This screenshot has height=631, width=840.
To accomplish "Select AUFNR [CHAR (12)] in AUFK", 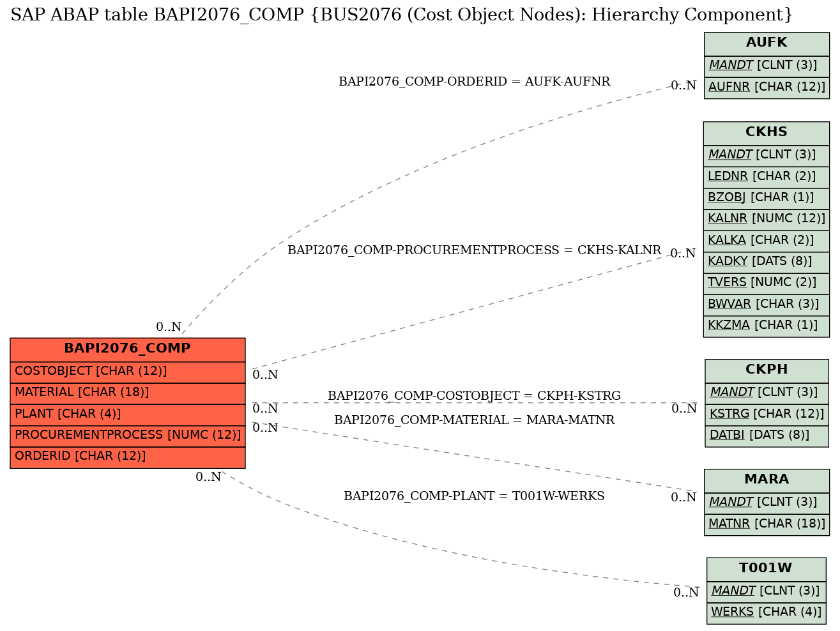I will pos(767,87).
